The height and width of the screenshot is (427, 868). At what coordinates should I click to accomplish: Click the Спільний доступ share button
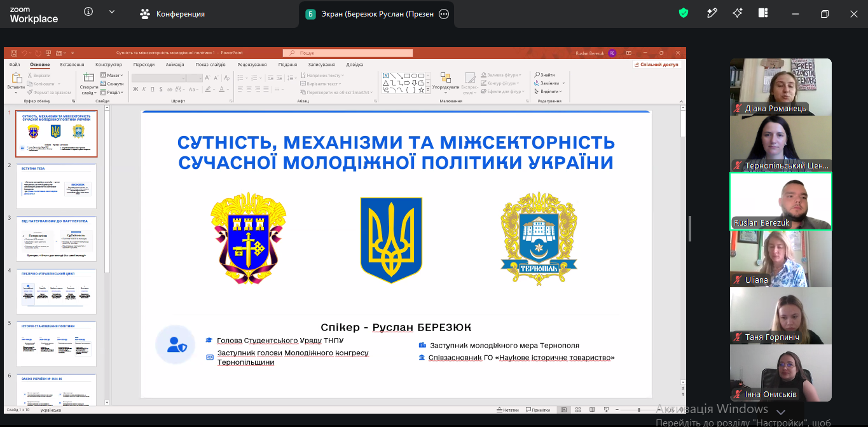pos(658,65)
